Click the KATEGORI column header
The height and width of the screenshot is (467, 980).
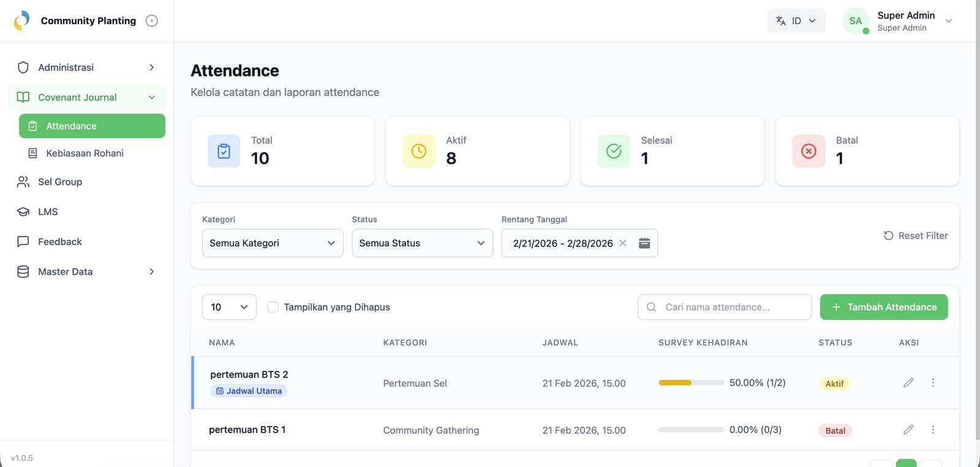tap(405, 343)
